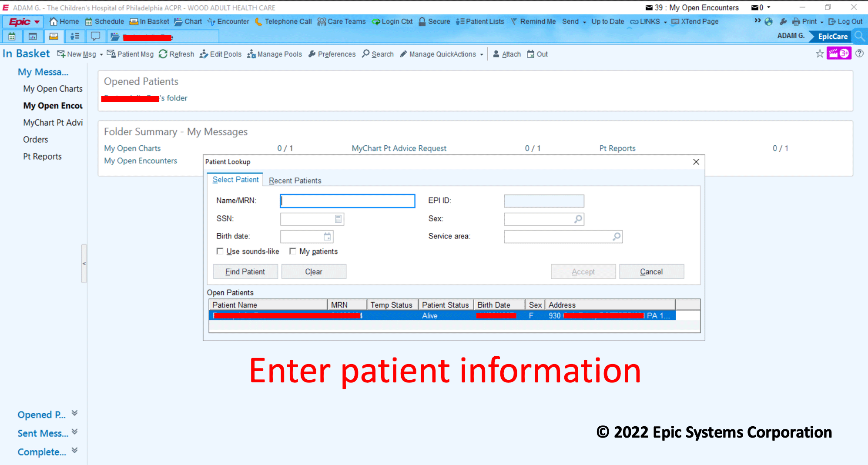The height and width of the screenshot is (465, 868).
Task: Select the Orders folder
Action: 36,140
